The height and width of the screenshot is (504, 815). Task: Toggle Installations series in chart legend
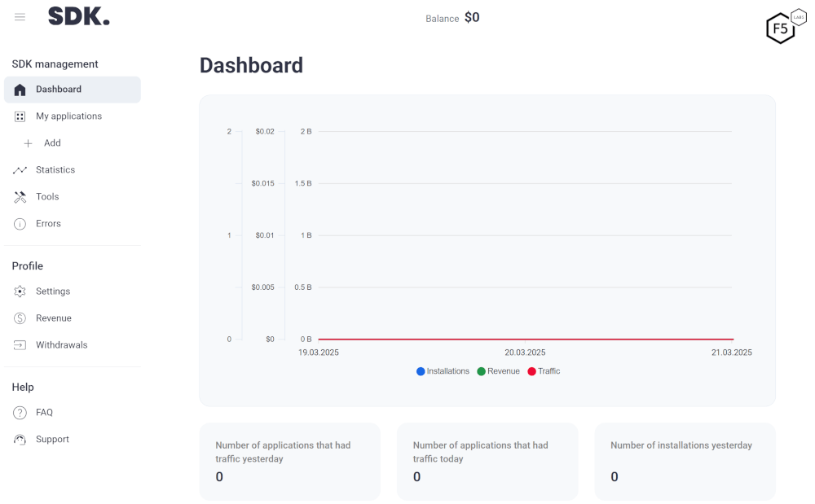(443, 371)
